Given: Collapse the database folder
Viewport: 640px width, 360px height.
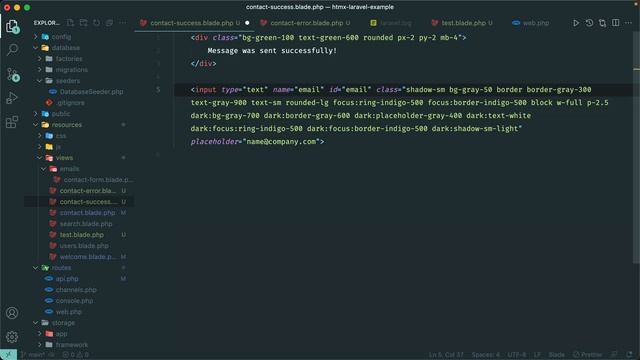Looking at the screenshot, I should [65, 48].
